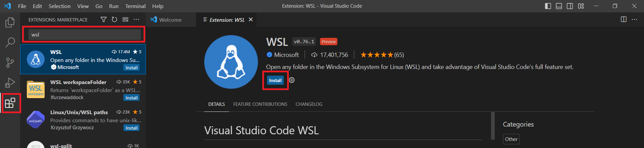The width and height of the screenshot is (644, 148).
Task: Click the large blue Install button
Action: pyautogui.click(x=275, y=80)
